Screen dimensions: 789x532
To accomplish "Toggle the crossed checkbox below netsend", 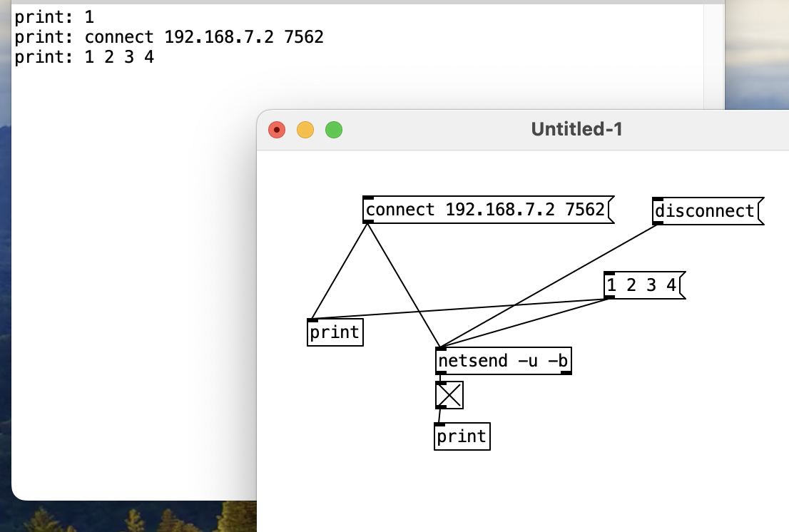I will click(x=449, y=395).
